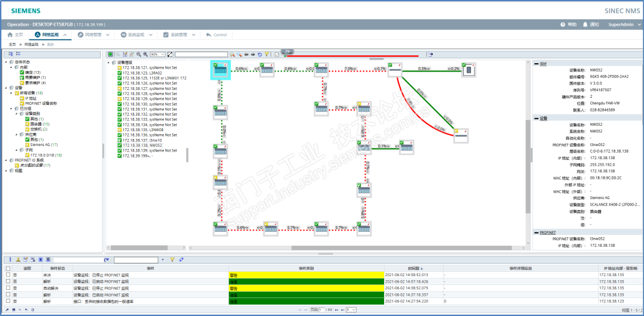Select the highlighted cyan device node in the topology
The width and height of the screenshot is (644, 316).
(x=221, y=70)
